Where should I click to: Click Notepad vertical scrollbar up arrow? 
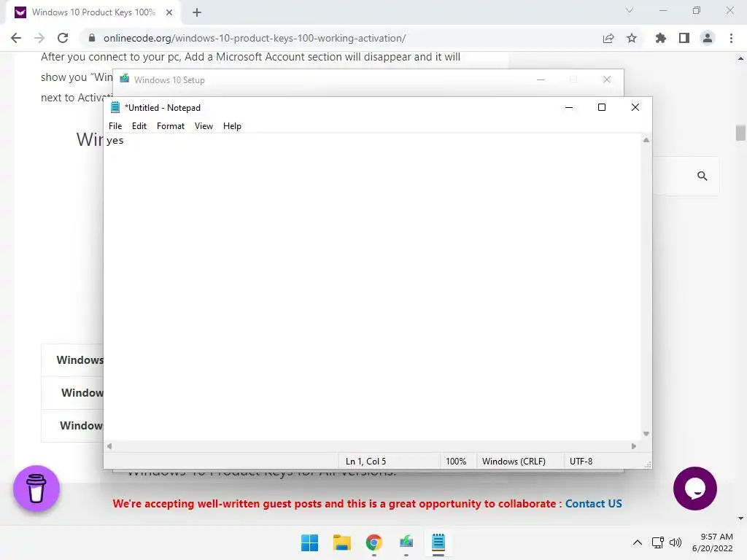pyautogui.click(x=646, y=140)
